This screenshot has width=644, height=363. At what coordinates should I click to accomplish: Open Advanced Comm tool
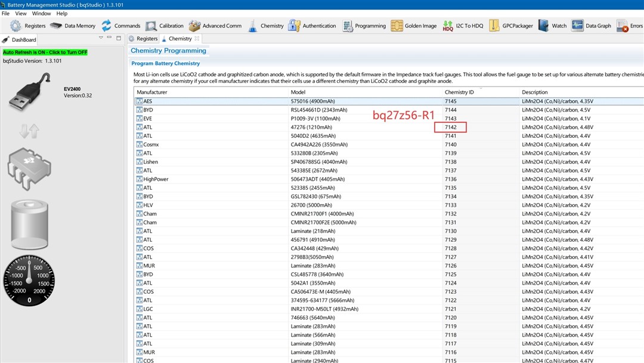point(215,26)
